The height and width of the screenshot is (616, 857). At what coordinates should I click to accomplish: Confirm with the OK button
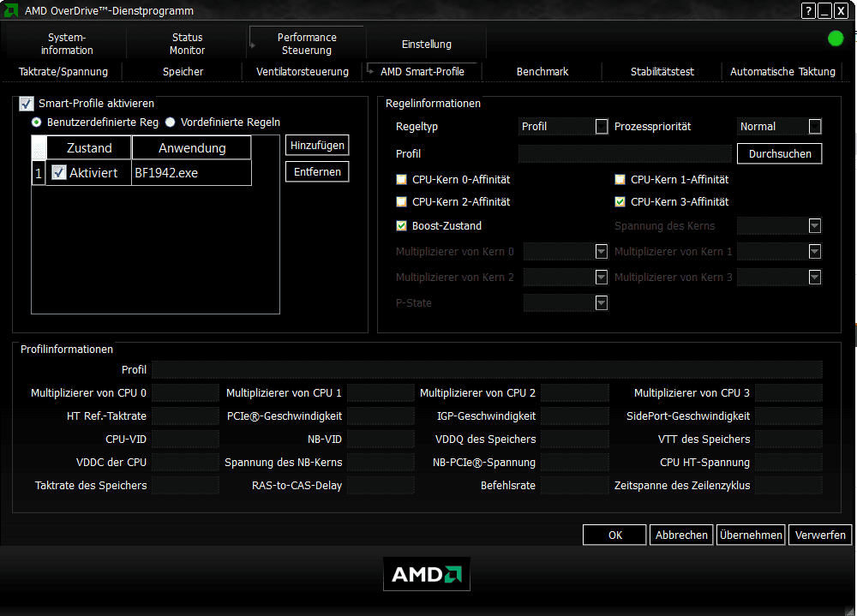click(614, 535)
